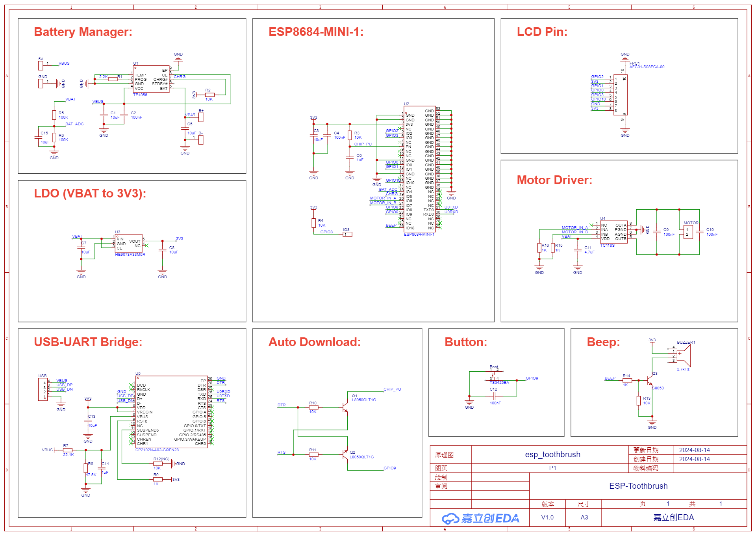
Task: Click the ESP-Toothbrush project name text
Action: pyautogui.click(x=638, y=486)
